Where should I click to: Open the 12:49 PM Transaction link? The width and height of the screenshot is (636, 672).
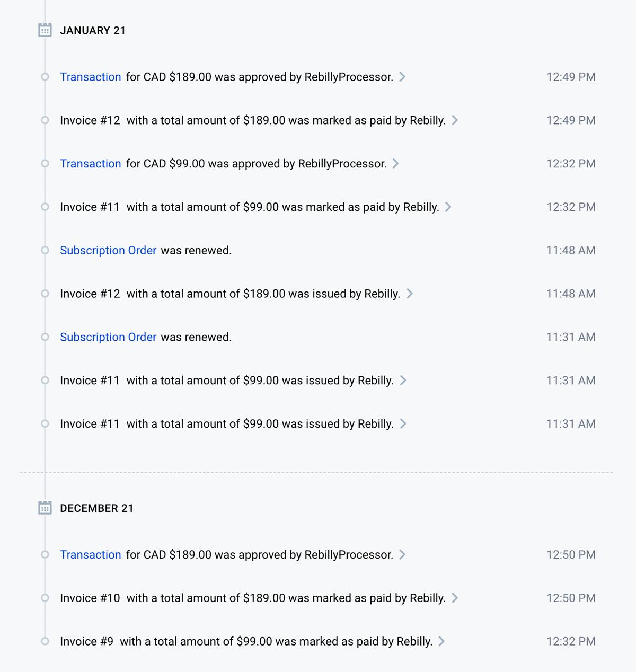pyautogui.click(x=91, y=77)
